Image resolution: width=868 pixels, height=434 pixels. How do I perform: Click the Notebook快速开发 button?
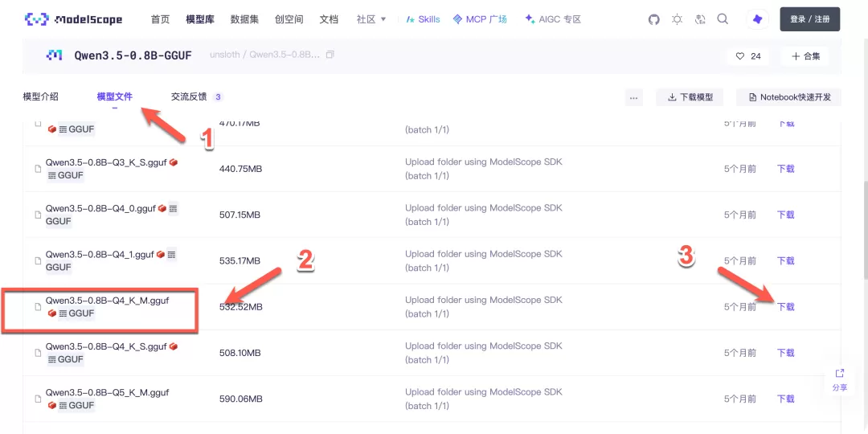point(789,97)
